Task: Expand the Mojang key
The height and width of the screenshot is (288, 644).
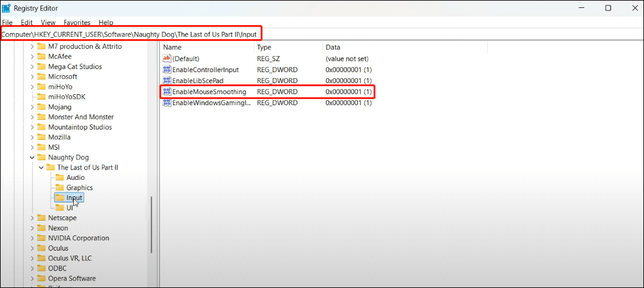Action: (32, 107)
